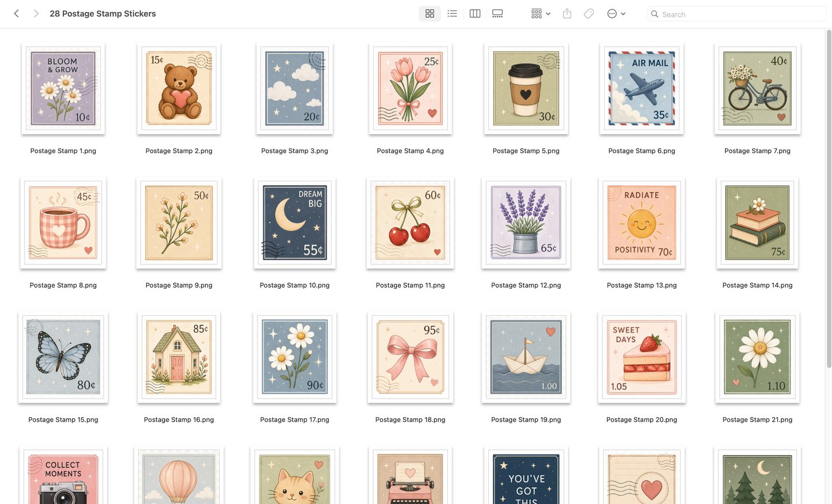Click file name Postage Stamp 19.png
Screen dimensions: 832x504
pos(526,420)
